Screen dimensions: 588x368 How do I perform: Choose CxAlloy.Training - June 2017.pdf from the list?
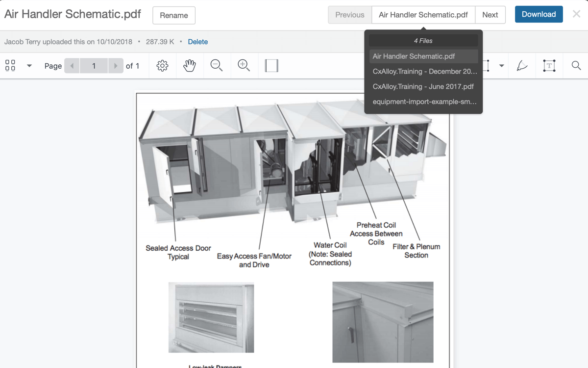tap(423, 86)
